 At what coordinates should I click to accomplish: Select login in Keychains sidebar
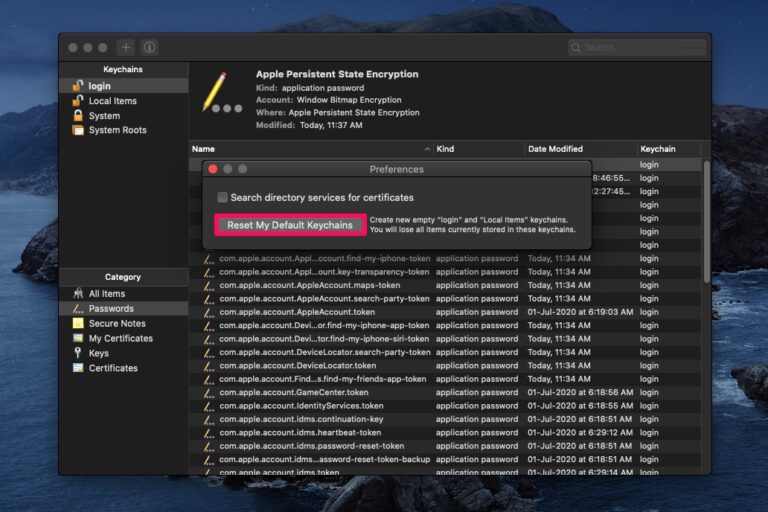[99, 86]
